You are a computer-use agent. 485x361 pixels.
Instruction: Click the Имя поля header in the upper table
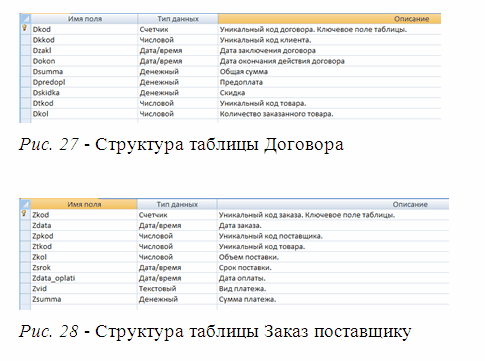tap(84, 19)
